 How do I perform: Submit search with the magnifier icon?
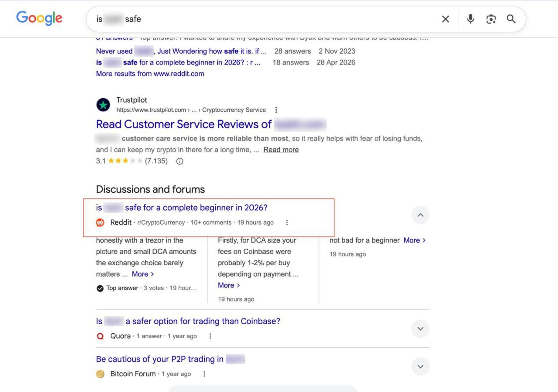point(511,19)
